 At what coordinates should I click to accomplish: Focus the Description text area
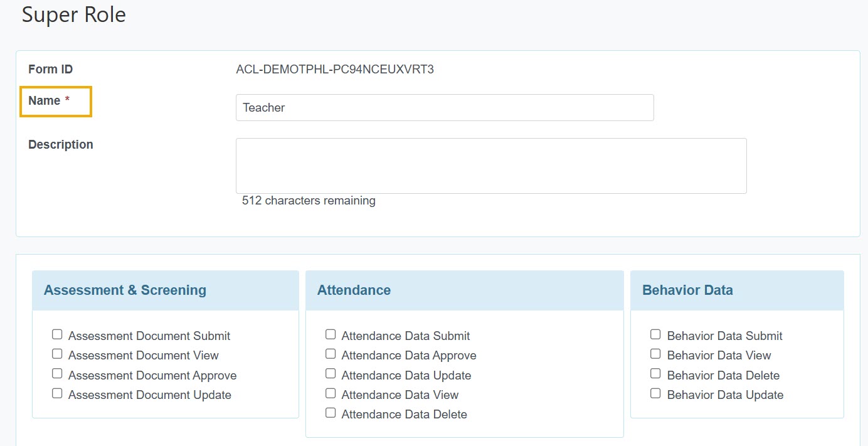491,166
